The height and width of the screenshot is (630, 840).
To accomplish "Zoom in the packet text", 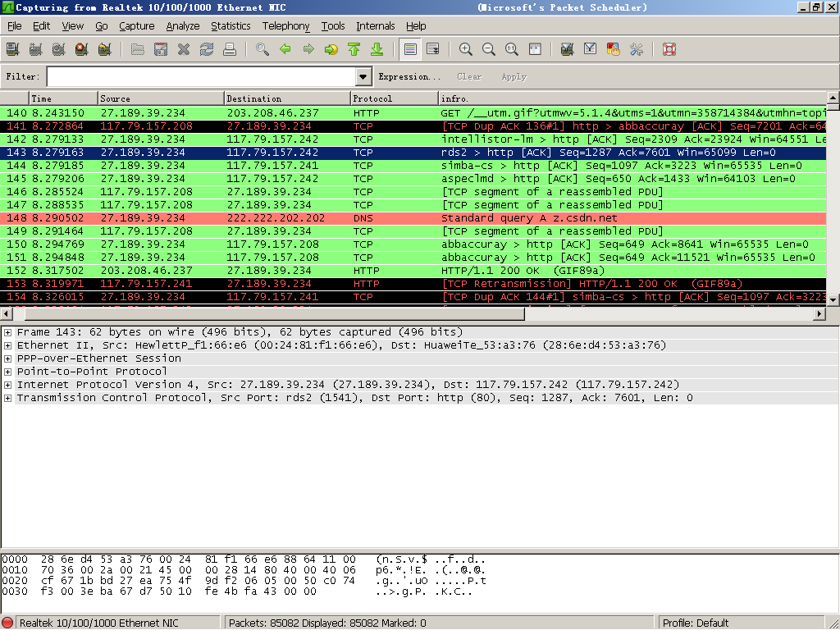I will 466,50.
